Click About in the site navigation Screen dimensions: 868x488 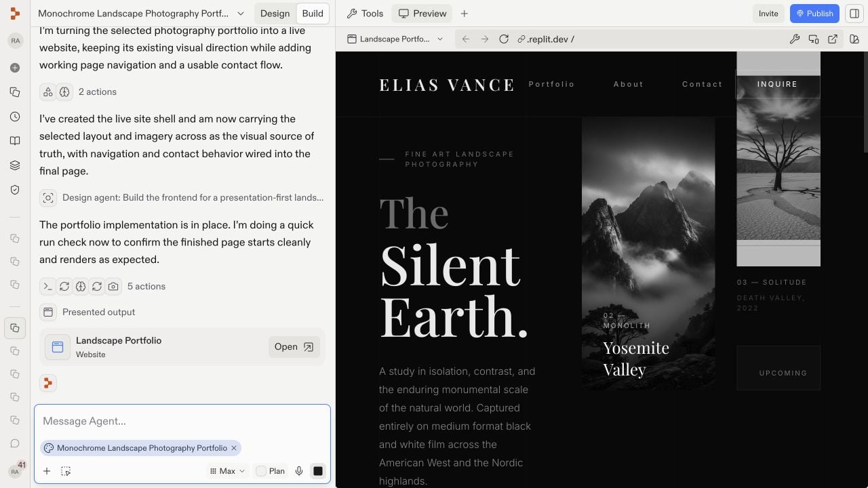point(628,84)
